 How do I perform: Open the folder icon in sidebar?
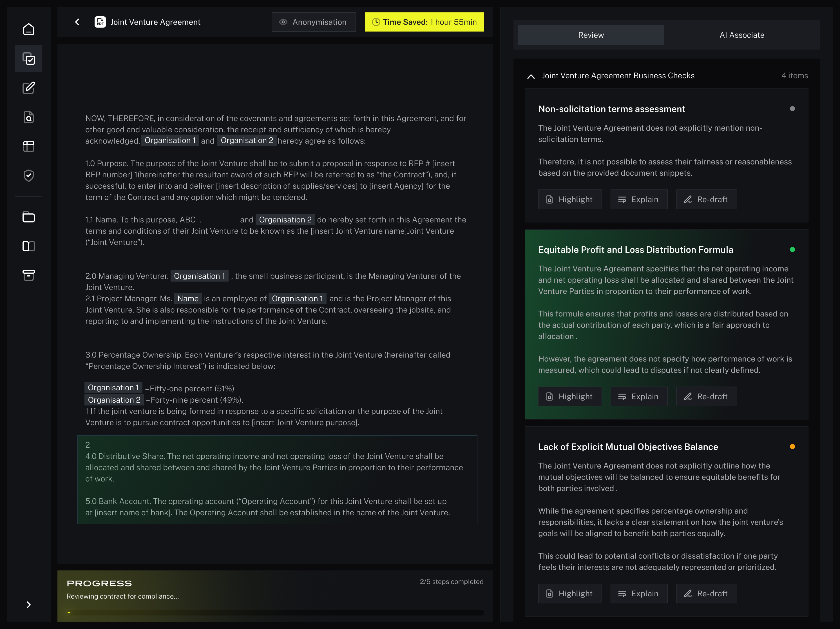[x=28, y=217]
